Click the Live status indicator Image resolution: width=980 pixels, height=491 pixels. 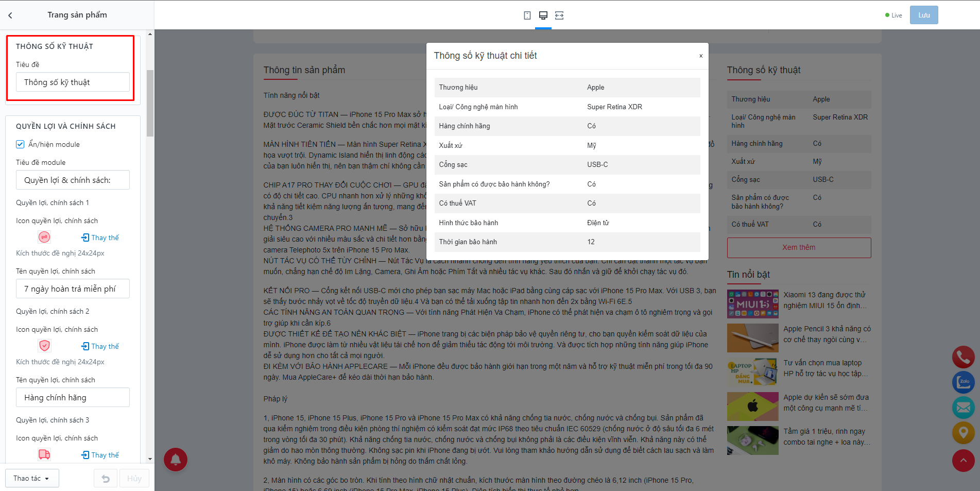coord(893,15)
